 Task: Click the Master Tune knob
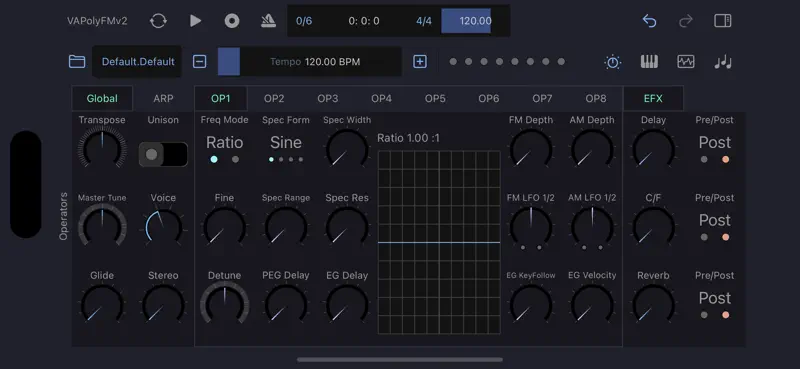102,226
